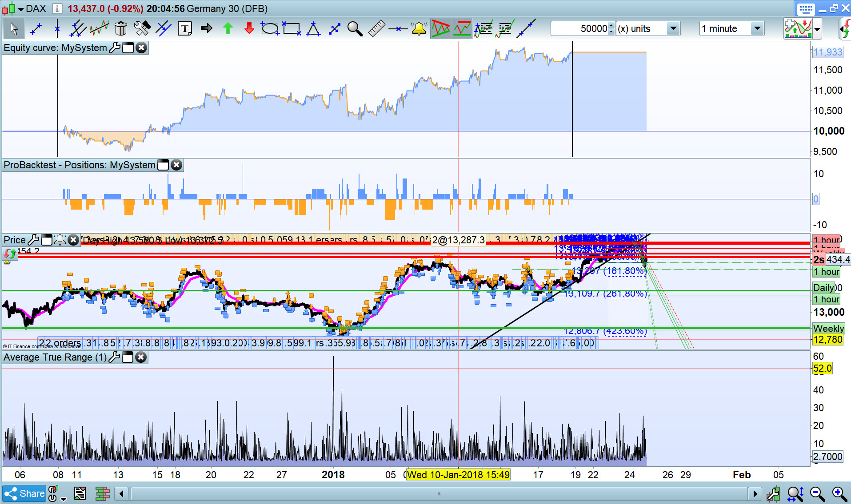Click the Share button

tap(24, 493)
